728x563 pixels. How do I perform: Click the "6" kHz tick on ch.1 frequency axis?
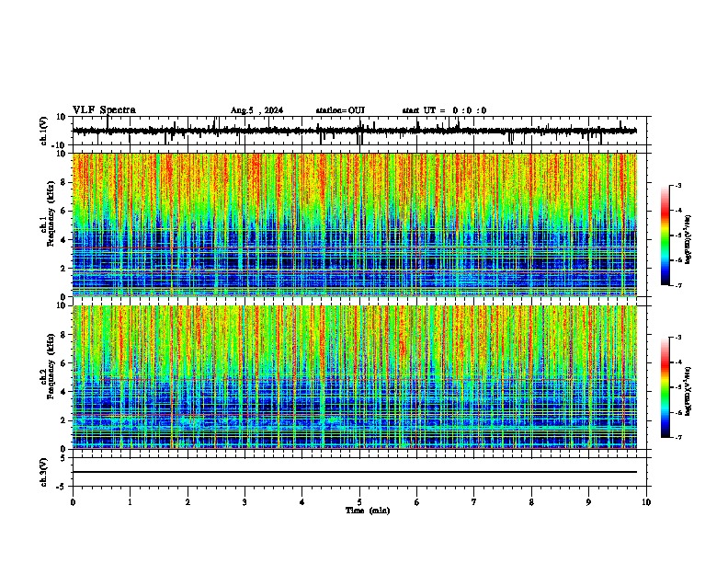[x=64, y=211]
